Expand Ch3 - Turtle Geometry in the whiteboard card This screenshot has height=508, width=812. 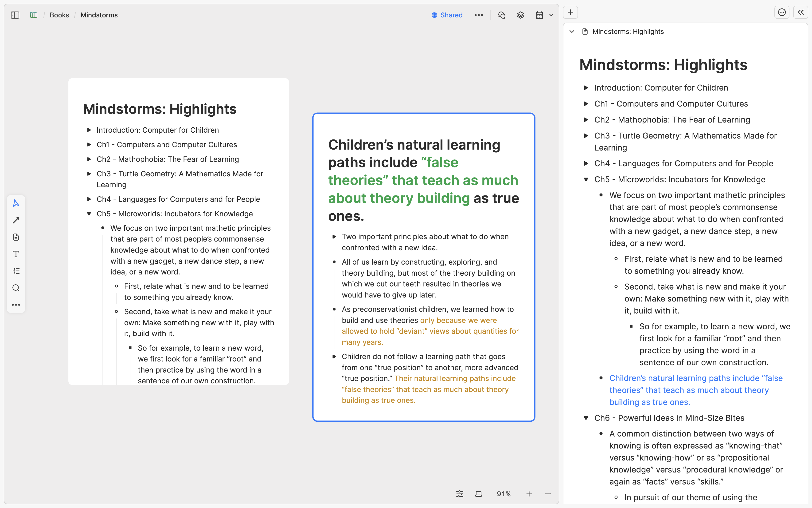click(89, 174)
